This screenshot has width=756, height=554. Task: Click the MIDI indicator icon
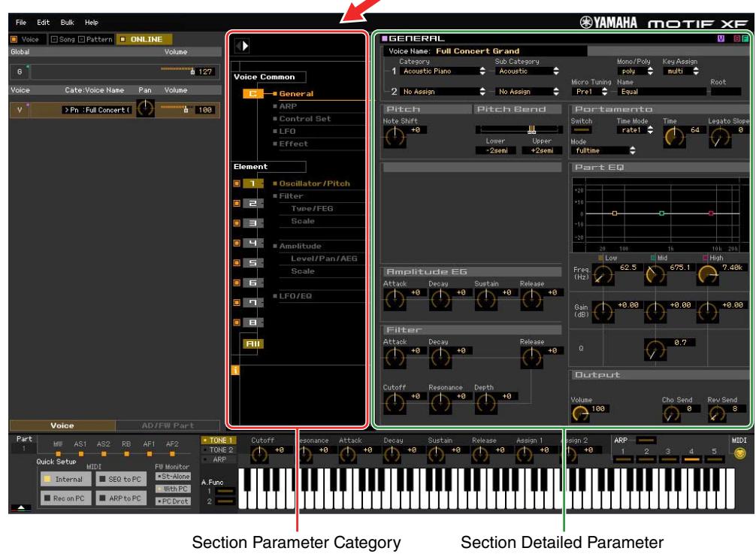click(739, 453)
